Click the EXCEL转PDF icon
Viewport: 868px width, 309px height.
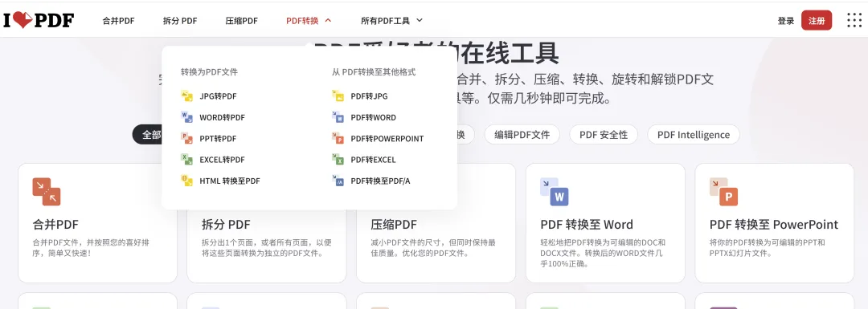click(186, 160)
